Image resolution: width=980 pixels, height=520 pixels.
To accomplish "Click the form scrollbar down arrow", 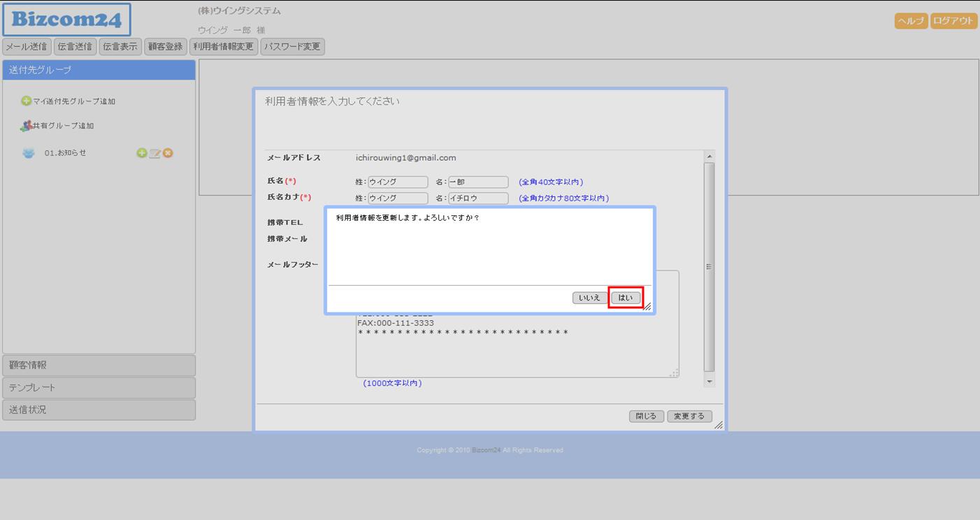I will tap(709, 382).
